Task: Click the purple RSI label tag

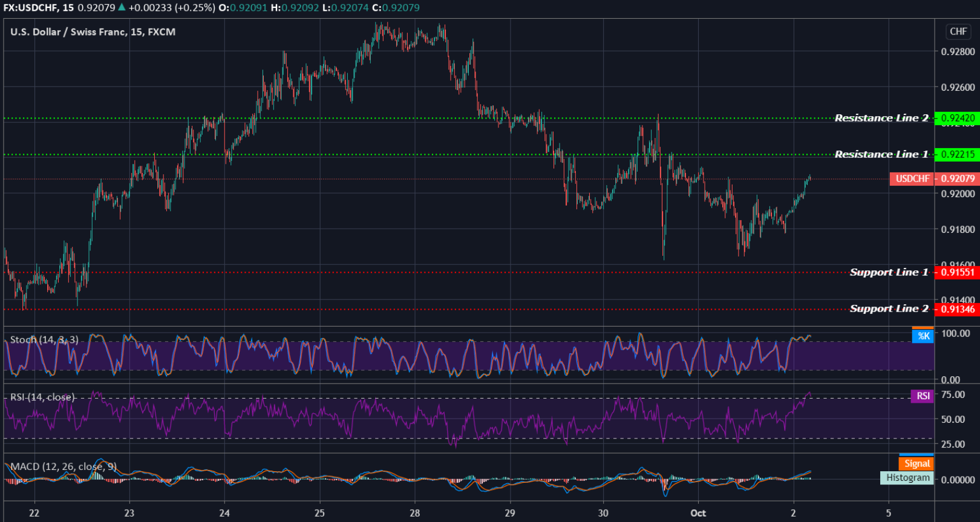Action: [x=923, y=396]
